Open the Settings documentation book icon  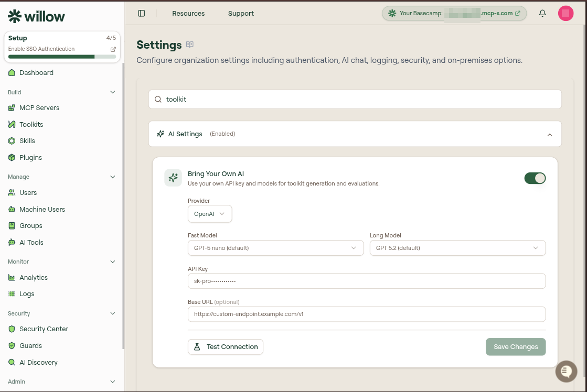[x=190, y=45]
